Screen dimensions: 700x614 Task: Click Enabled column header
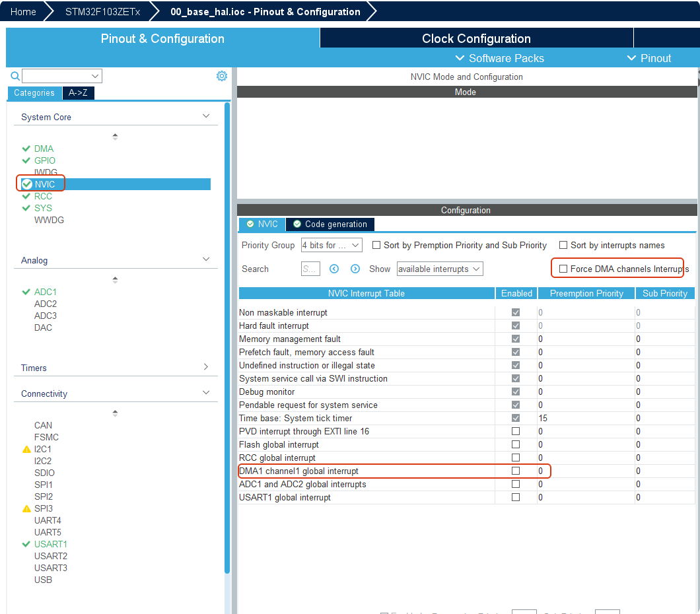tap(516, 293)
